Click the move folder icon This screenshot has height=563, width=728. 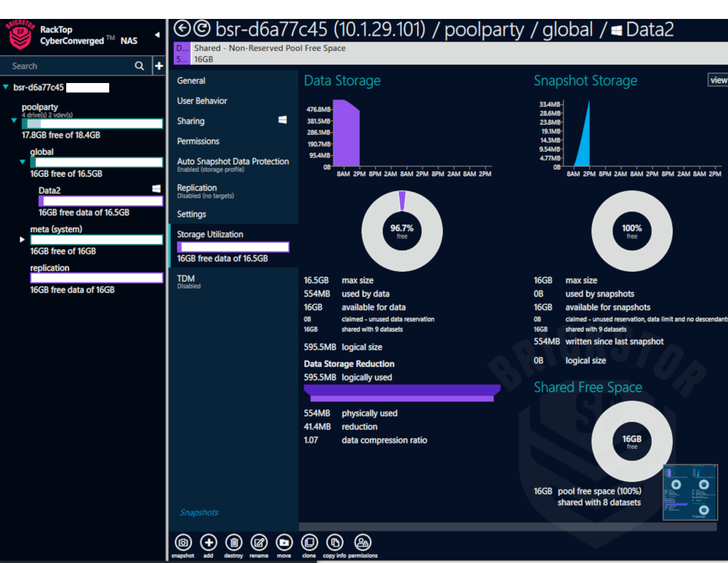[284, 543]
